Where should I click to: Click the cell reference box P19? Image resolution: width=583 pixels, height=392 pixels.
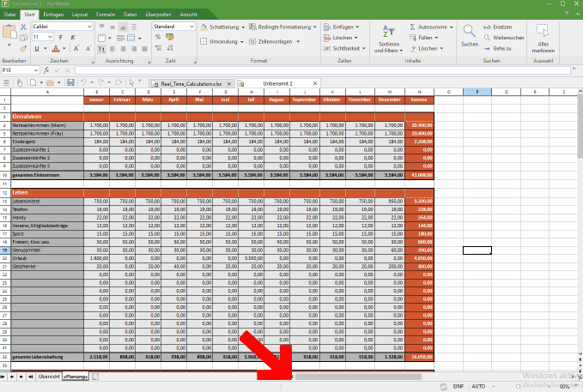click(20, 70)
